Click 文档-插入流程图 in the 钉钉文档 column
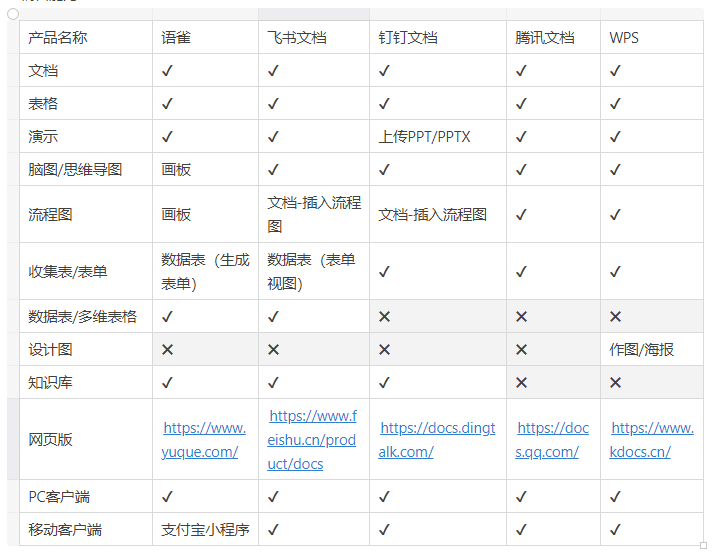 (x=432, y=214)
